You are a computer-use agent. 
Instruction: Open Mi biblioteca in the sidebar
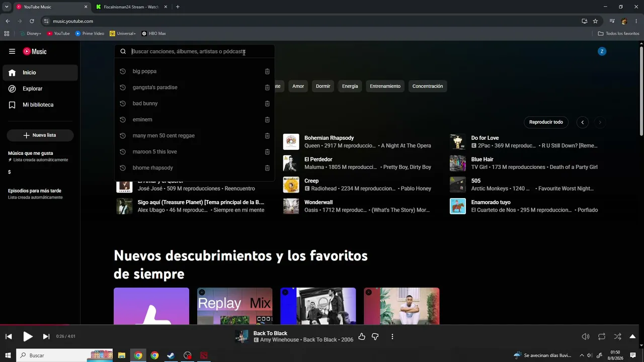pos(40,105)
